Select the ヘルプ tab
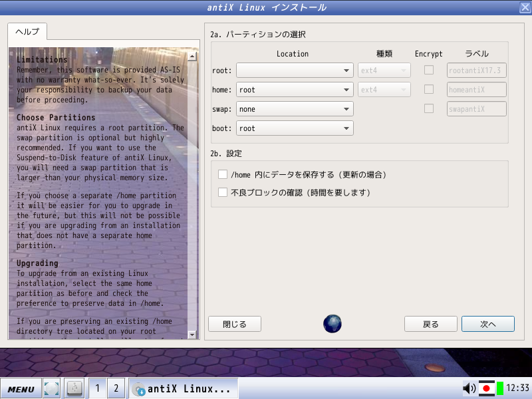This screenshot has width=532, height=399. click(x=27, y=31)
